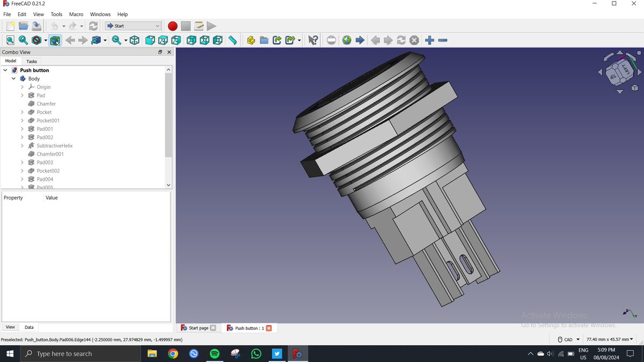Create a new part yellow icon
Screen dimensions: 644x362
(x=251, y=40)
